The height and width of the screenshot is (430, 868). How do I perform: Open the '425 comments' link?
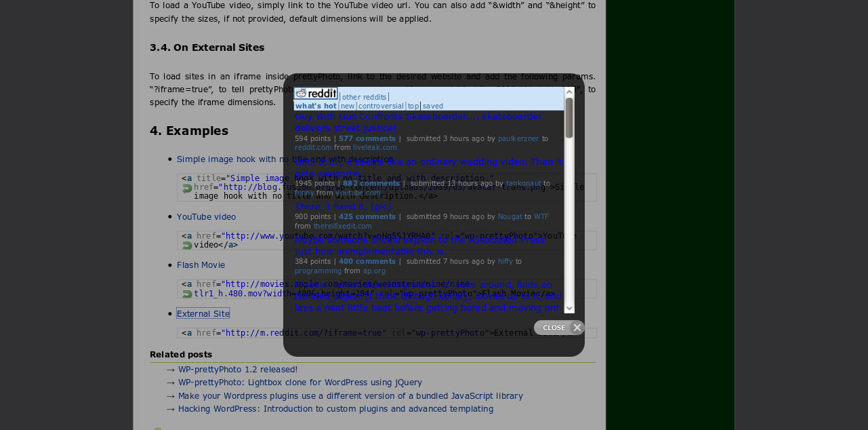(x=367, y=216)
